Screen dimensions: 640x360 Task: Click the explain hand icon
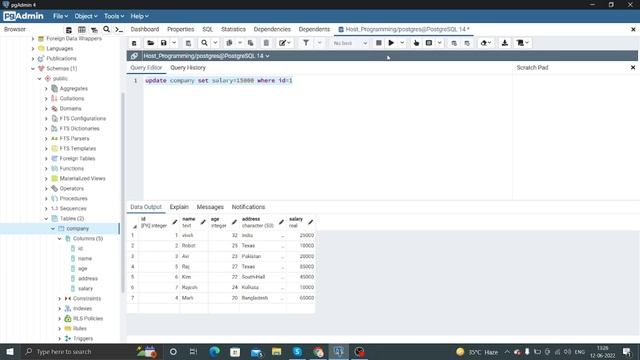coord(416,43)
